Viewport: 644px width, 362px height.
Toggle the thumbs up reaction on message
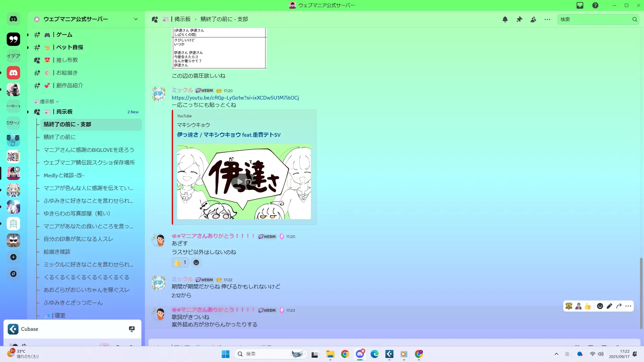coord(180,262)
